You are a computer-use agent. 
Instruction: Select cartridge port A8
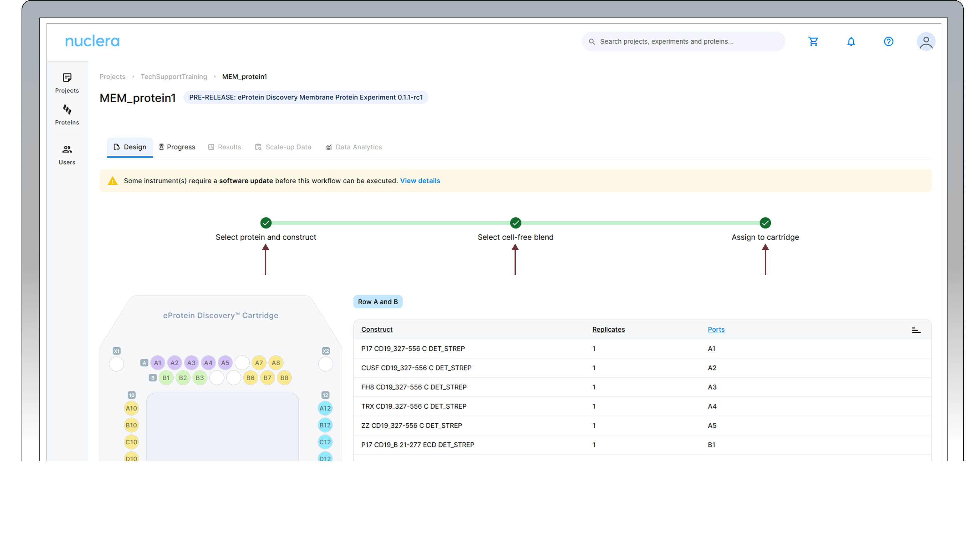coord(276,363)
